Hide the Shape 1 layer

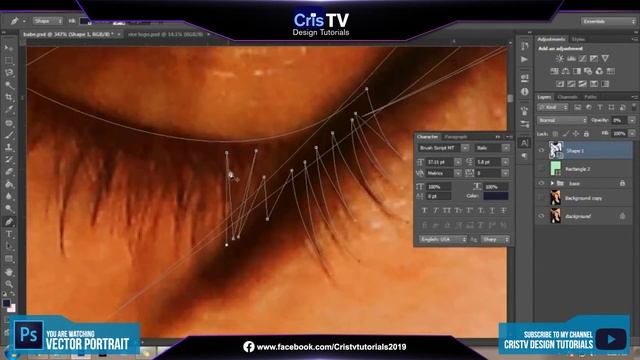tap(541, 151)
